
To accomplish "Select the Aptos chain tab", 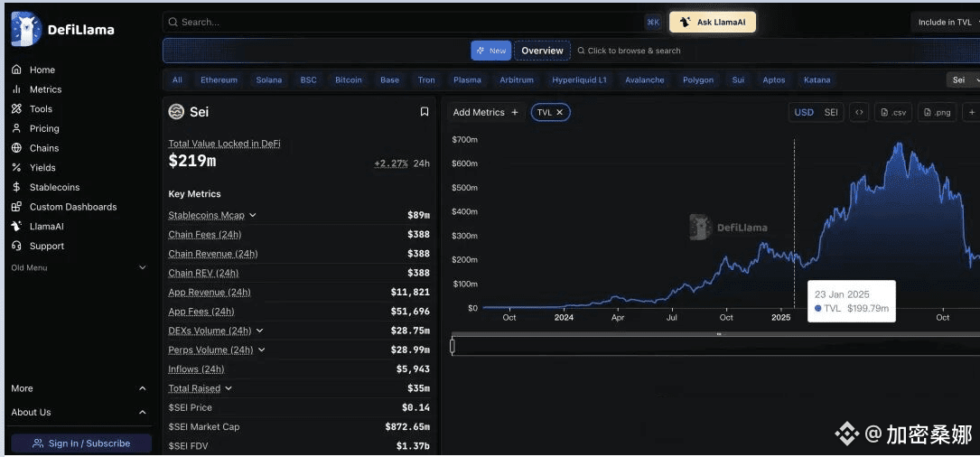I will [773, 80].
